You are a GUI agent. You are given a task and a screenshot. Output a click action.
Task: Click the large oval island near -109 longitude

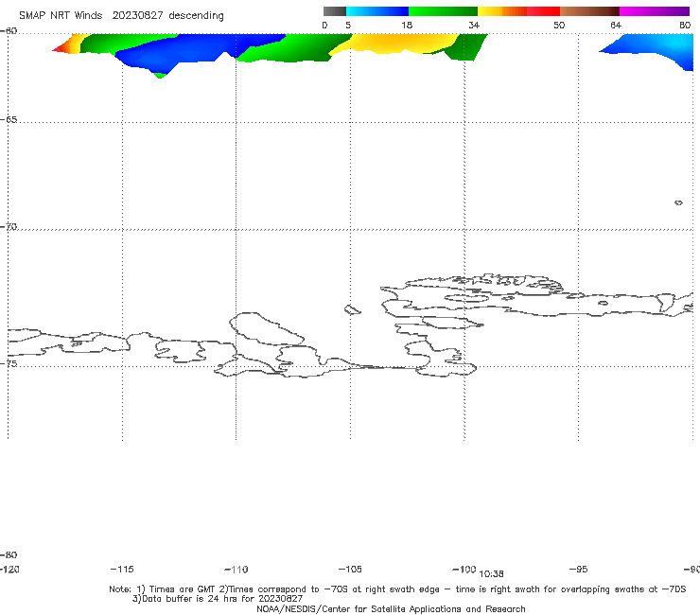point(267,328)
